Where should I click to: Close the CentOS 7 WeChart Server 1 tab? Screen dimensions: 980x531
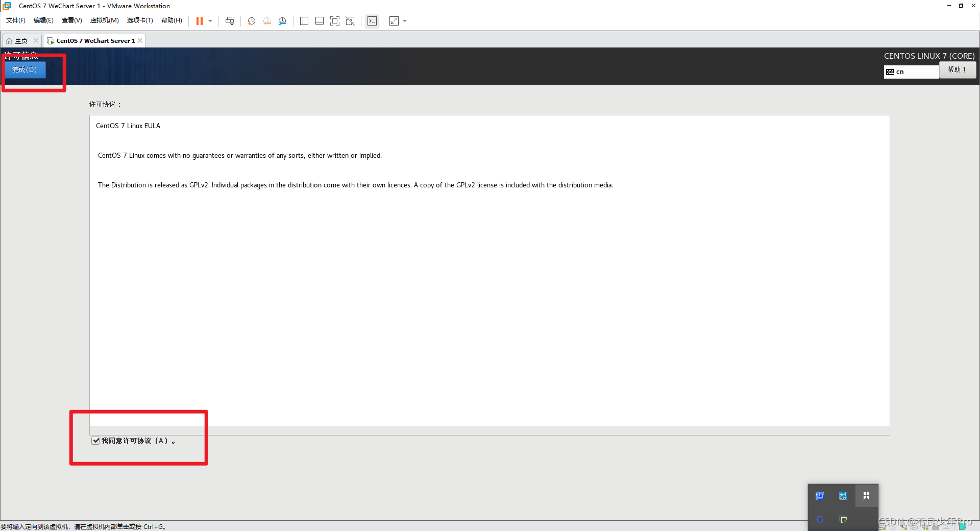(x=140, y=41)
